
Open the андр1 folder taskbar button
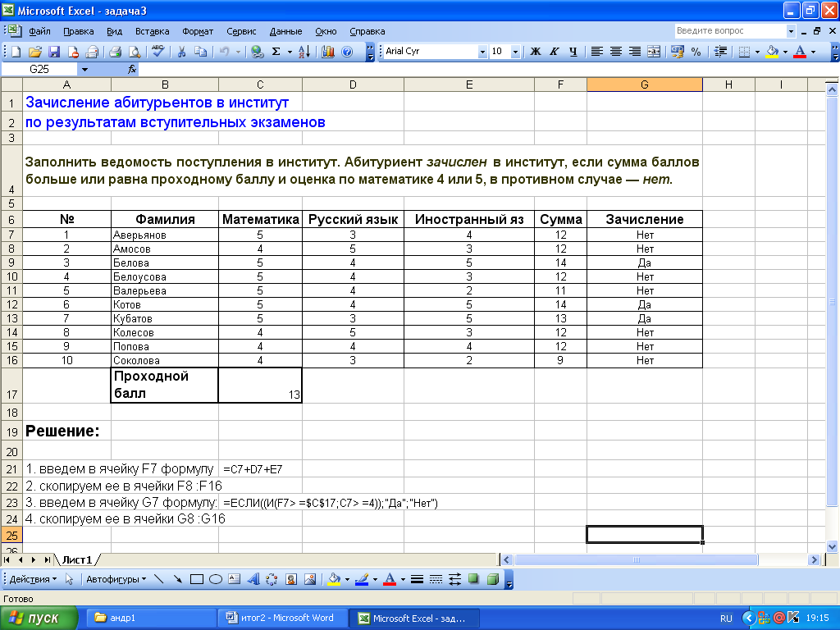coord(152,619)
